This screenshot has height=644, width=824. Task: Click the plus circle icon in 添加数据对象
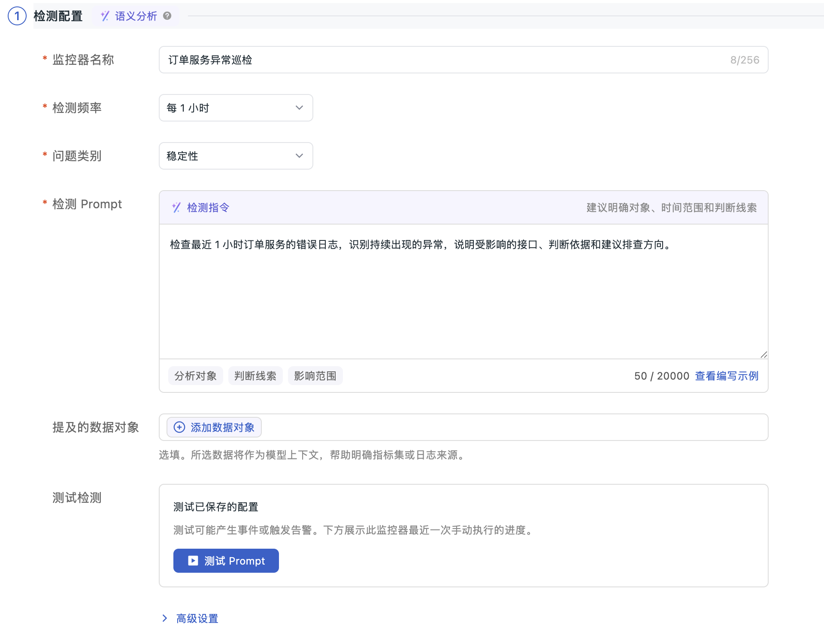(x=179, y=427)
